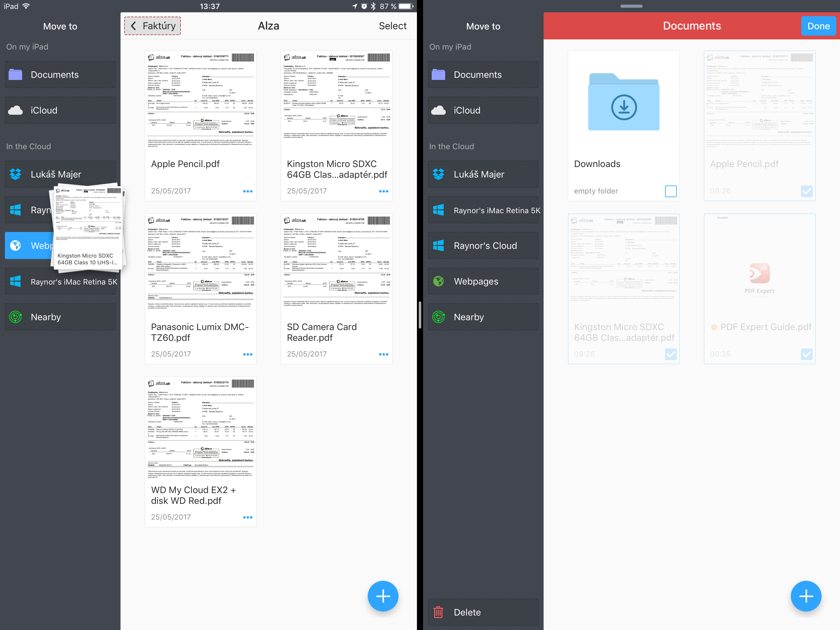Tap WD My Cloud EX2 + disk WD Red.pdf name
Screen dimensions: 840x630
pyautogui.click(x=193, y=495)
